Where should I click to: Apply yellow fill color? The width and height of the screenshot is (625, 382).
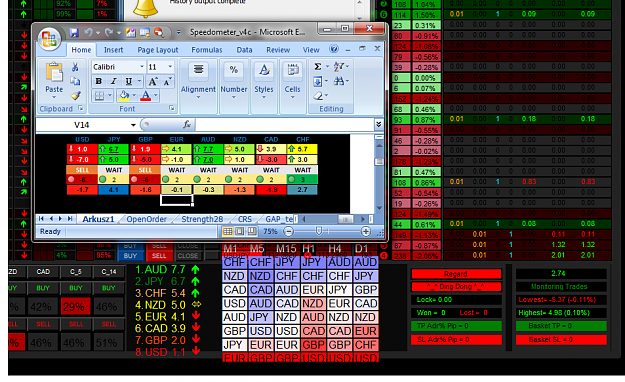124,96
